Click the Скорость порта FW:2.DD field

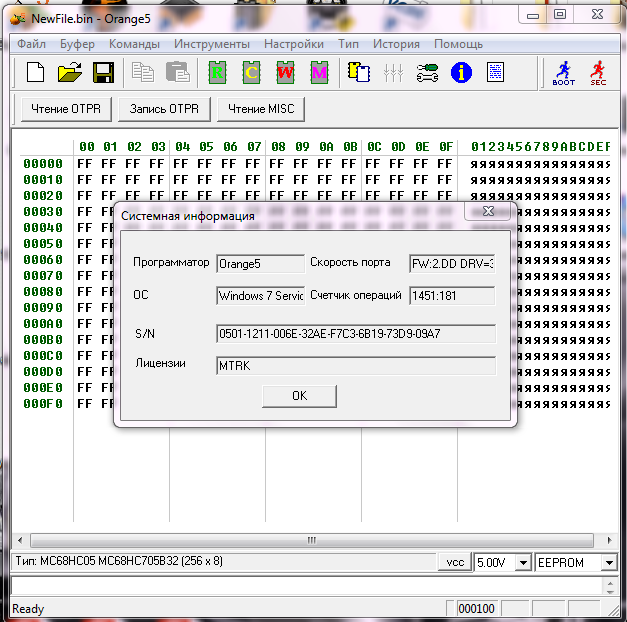[452, 264]
